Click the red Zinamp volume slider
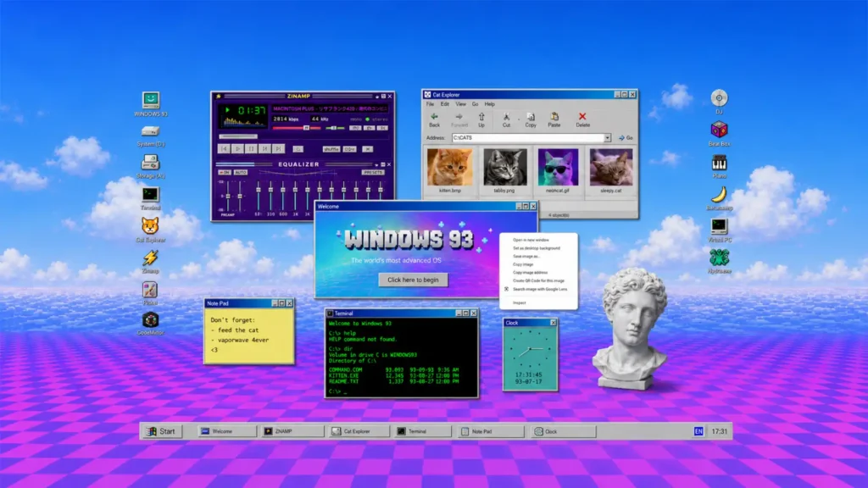This screenshot has height=488, width=868. click(x=296, y=128)
